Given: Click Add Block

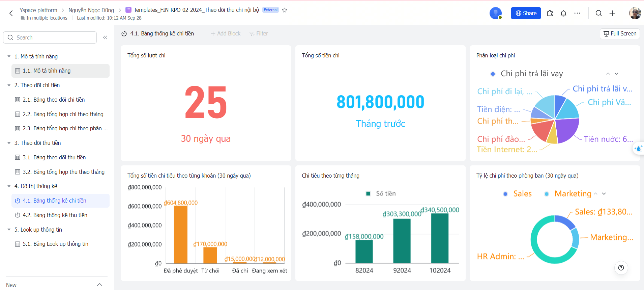Looking at the screenshot, I should [226, 34].
